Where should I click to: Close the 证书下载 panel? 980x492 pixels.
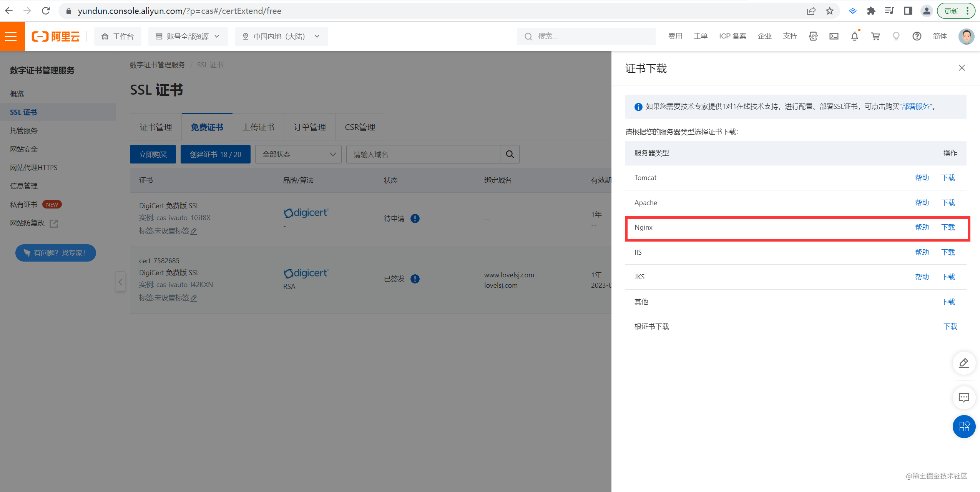point(962,68)
